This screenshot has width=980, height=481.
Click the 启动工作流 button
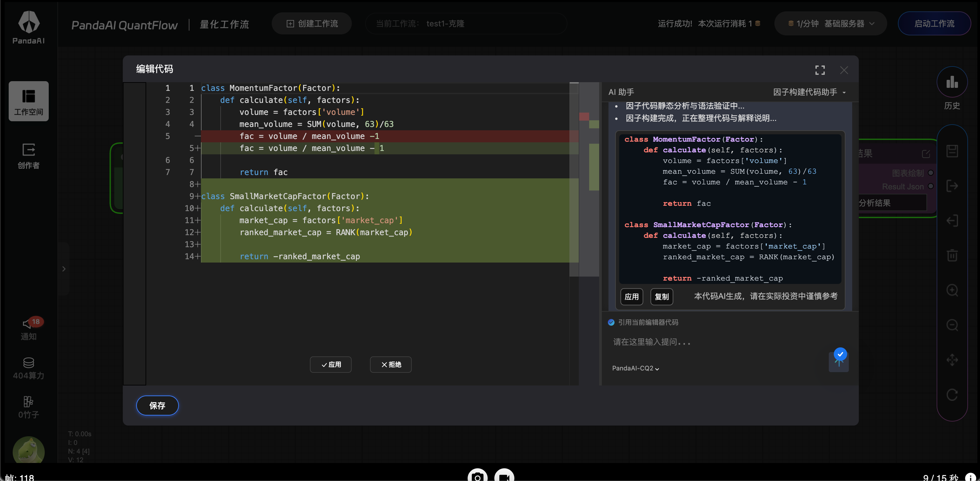pyautogui.click(x=934, y=24)
